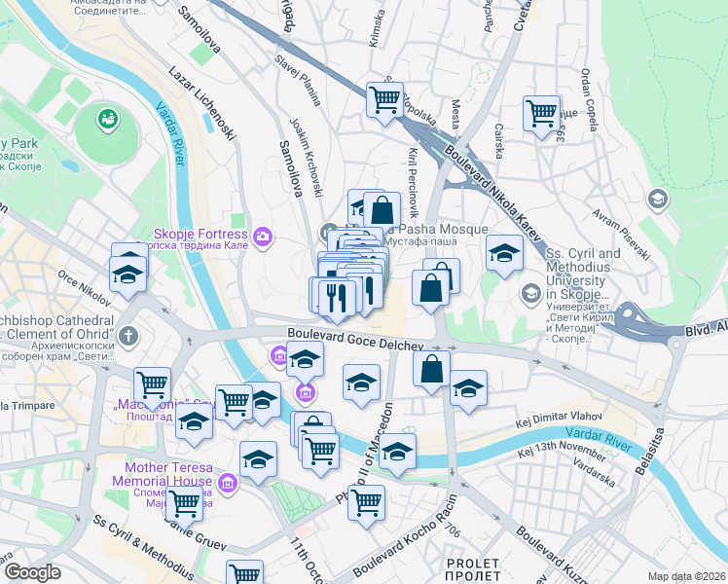The height and width of the screenshot is (584, 728).
Task: Click the shopping cart marker over Mother Teresa Memorial label
Action: [184, 507]
